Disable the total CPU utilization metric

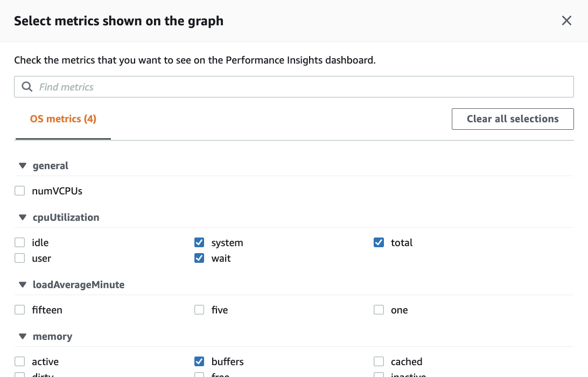pyautogui.click(x=379, y=242)
